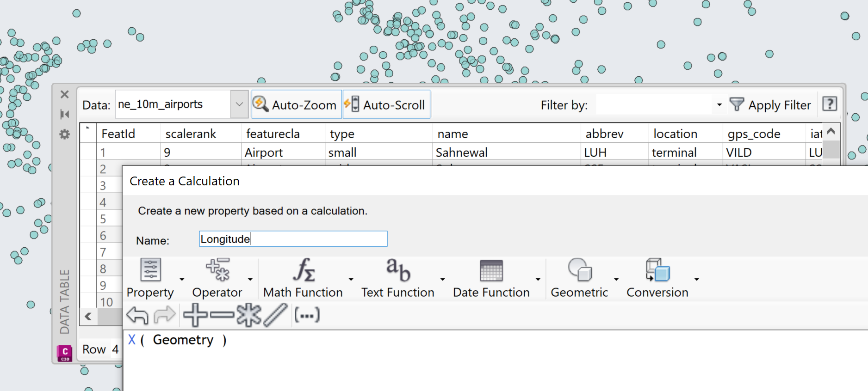Insert the multiply asterisk operator
Image resolution: width=868 pixels, height=391 pixels.
(x=249, y=315)
